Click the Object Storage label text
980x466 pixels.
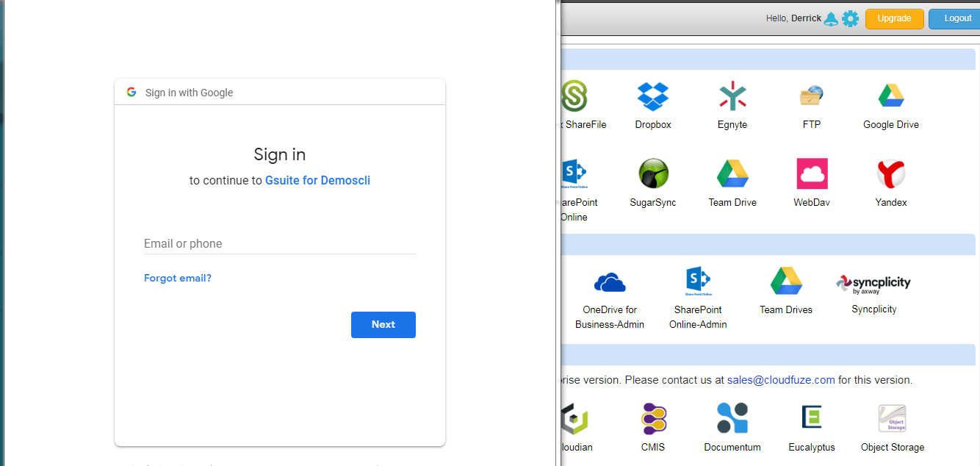click(x=893, y=447)
